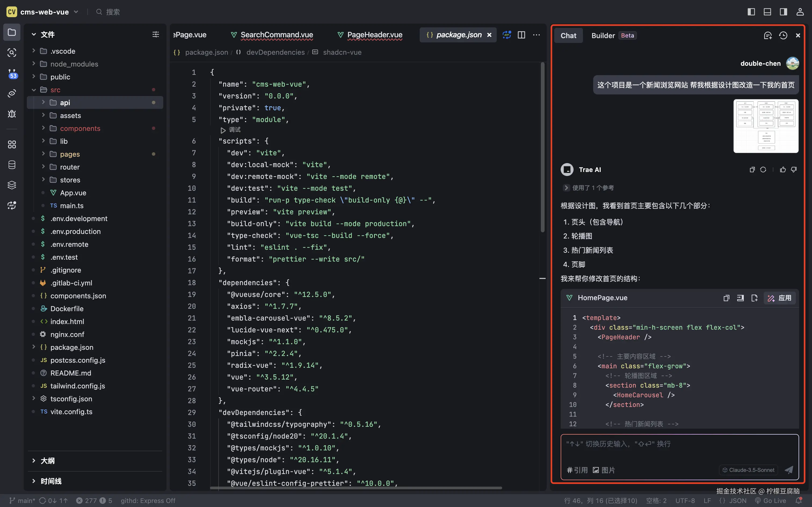Expand the components folder
Viewport: 812px width, 507px height.
point(80,128)
